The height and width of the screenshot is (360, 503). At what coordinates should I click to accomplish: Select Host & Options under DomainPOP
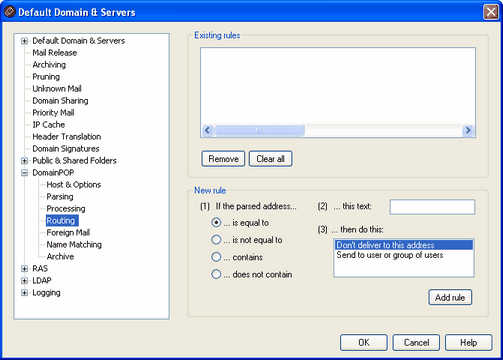click(x=74, y=185)
